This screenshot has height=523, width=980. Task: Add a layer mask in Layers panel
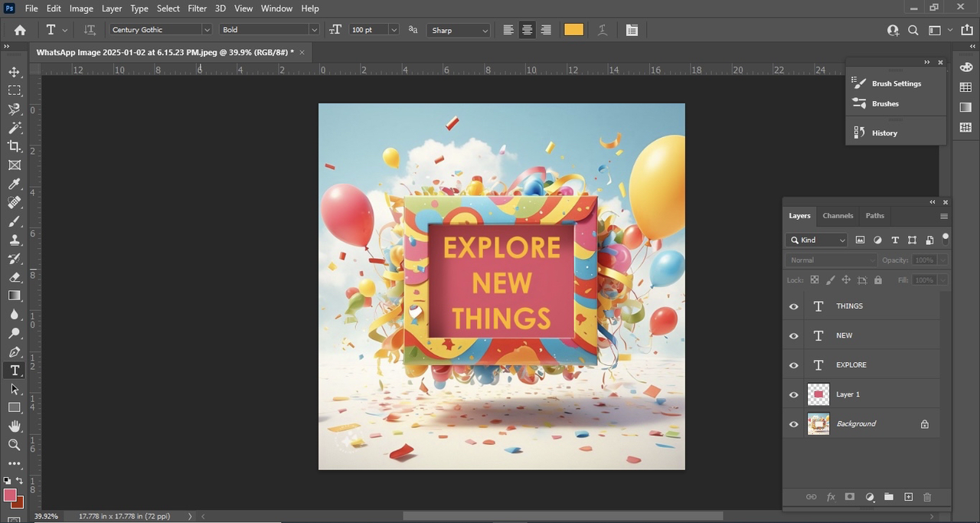850,497
